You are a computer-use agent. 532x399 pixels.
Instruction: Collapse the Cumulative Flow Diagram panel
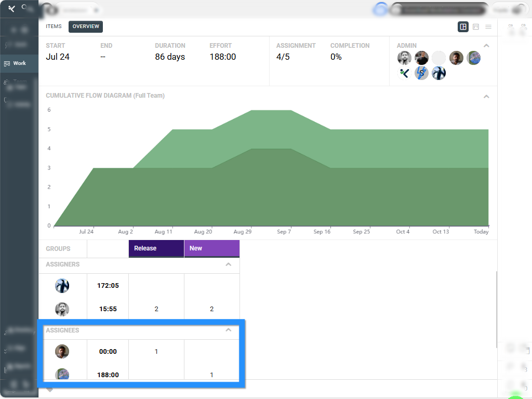pos(486,96)
